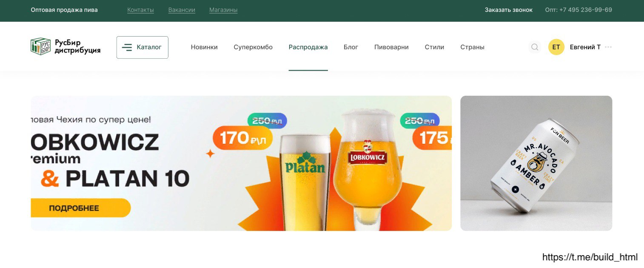
Task: Click Заказать звонок in top bar
Action: pyautogui.click(x=509, y=10)
